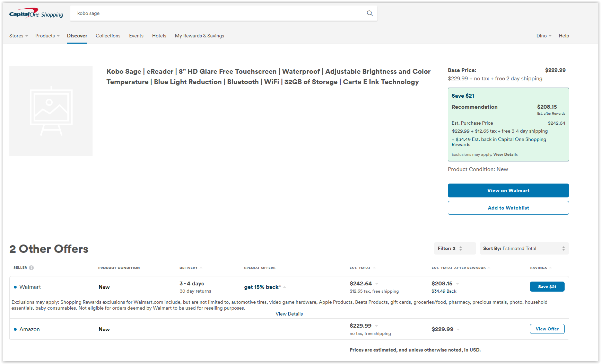The width and height of the screenshot is (601, 364).
Task: Click the $34.49 Est. back rewards text
Action: pyautogui.click(x=499, y=142)
